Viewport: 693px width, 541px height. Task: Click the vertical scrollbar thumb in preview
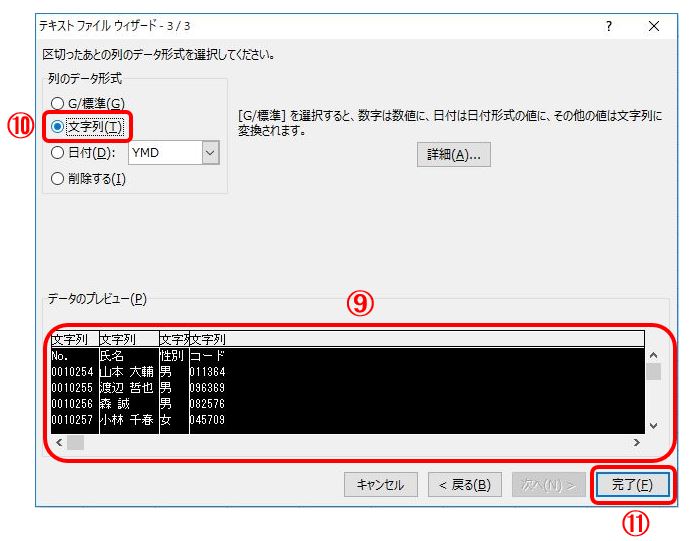[654, 372]
